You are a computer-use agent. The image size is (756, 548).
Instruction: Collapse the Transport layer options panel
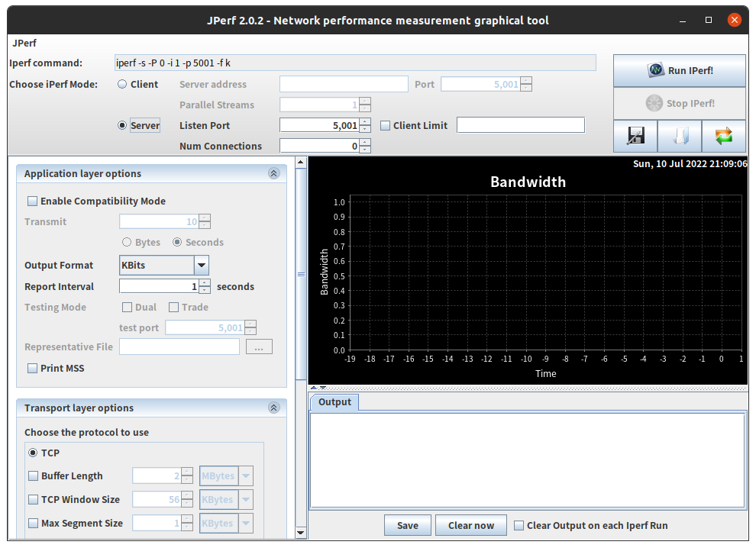(274, 408)
